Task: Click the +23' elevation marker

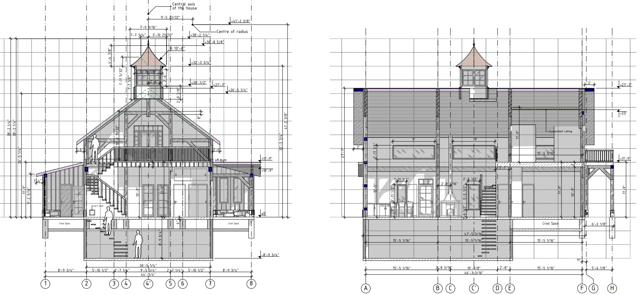Action: 623,114
